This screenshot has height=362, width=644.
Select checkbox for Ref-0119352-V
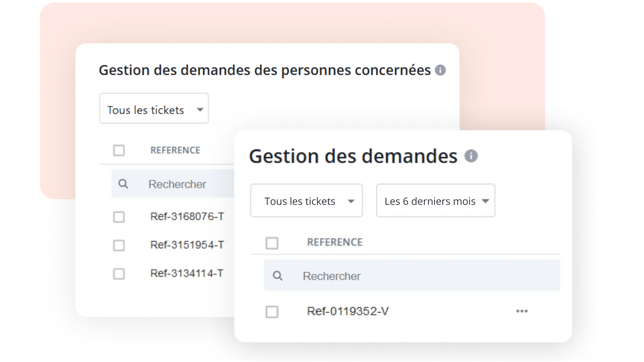click(272, 312)
